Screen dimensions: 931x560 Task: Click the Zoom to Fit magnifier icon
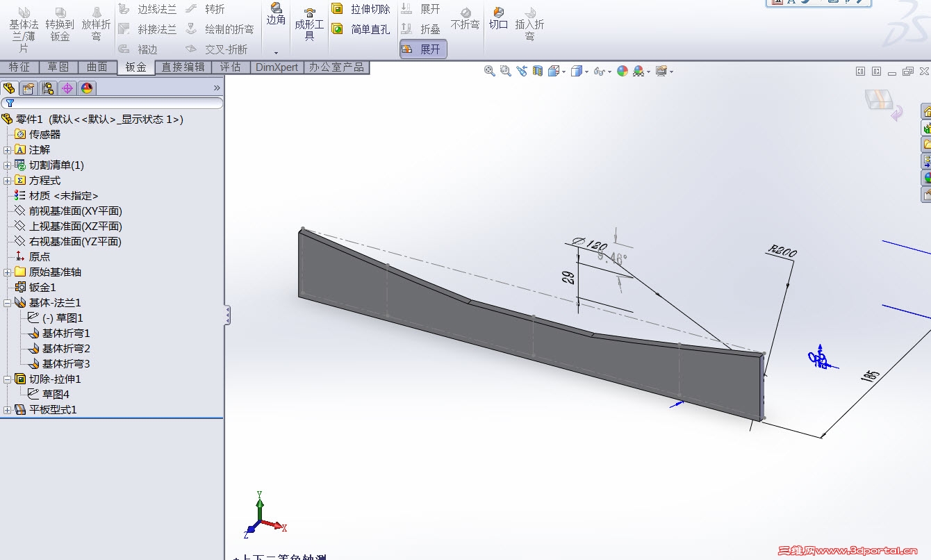pos(490,71)
